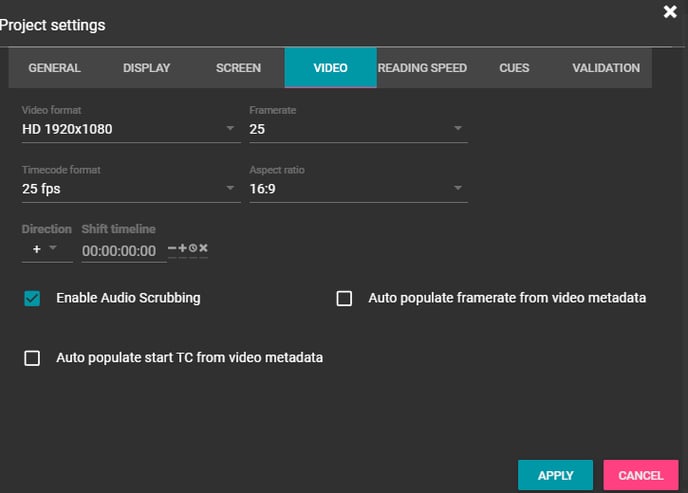Expand the Aspect ratio dropdown
This screenshot has height=493, width=688.
click(x=357, y=188)
